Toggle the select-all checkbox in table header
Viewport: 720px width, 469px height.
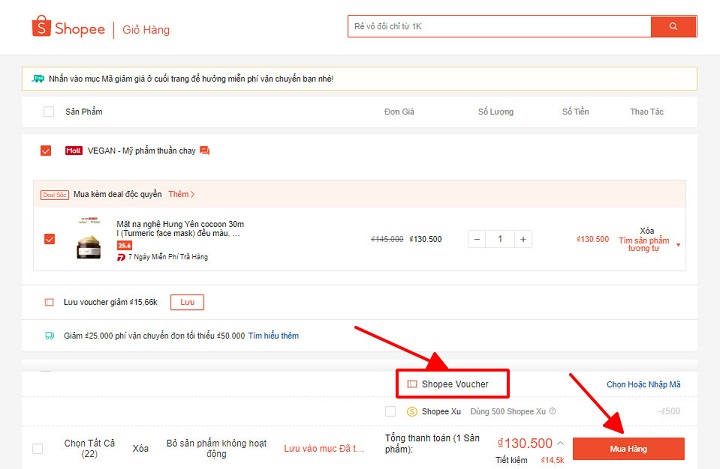click(48, 111)
